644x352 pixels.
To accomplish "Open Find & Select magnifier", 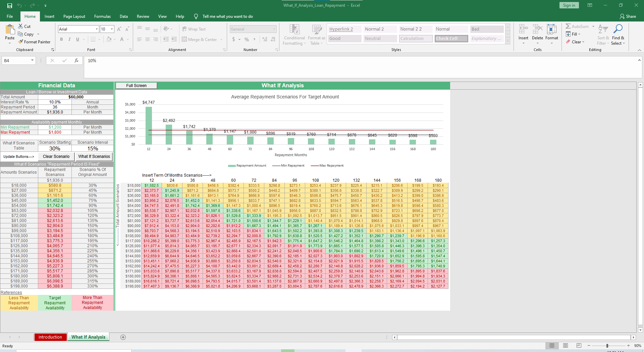I will click(618, 35).
